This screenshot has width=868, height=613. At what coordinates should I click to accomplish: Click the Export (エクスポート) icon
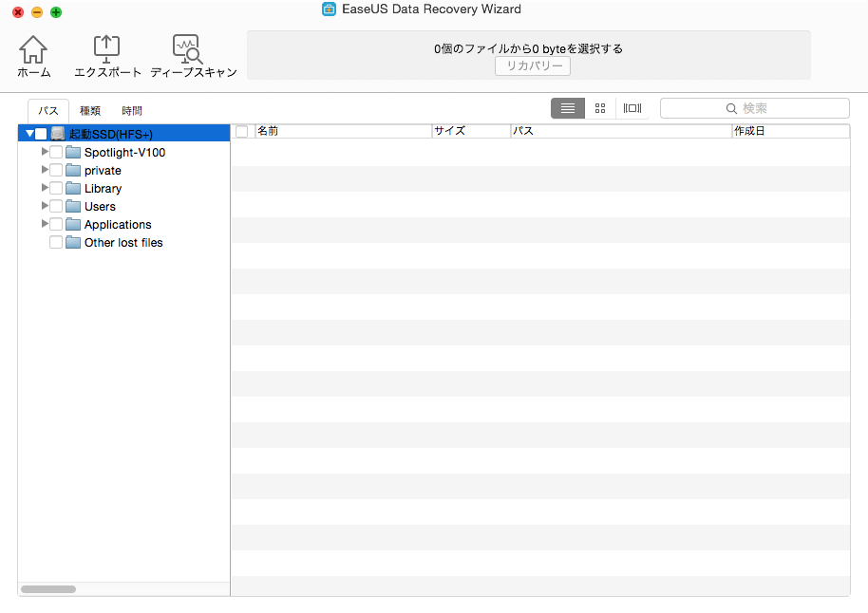pyautogui.click(x=106, y=50)
